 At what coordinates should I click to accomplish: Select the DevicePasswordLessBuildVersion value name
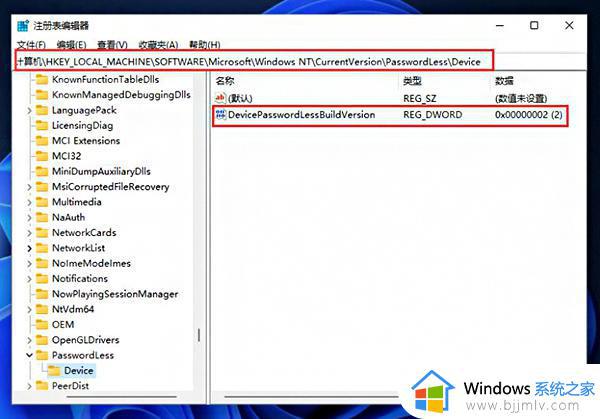(x=302, y=114)
